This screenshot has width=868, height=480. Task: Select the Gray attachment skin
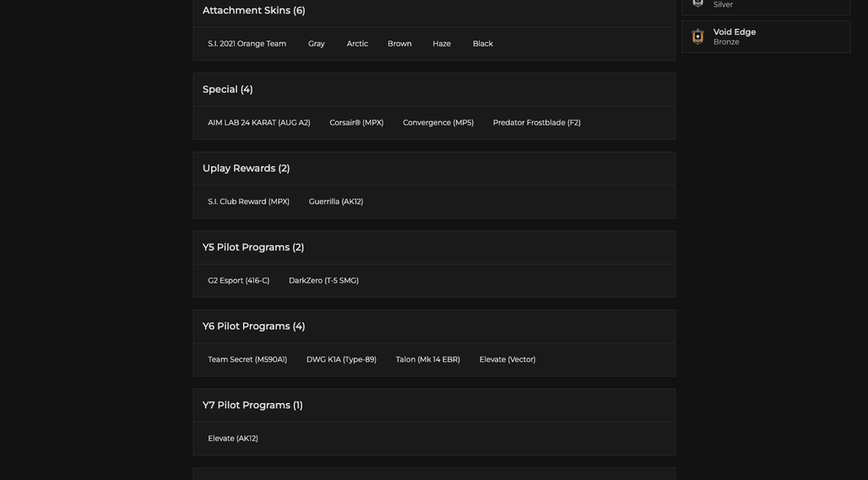coord(316,44)
